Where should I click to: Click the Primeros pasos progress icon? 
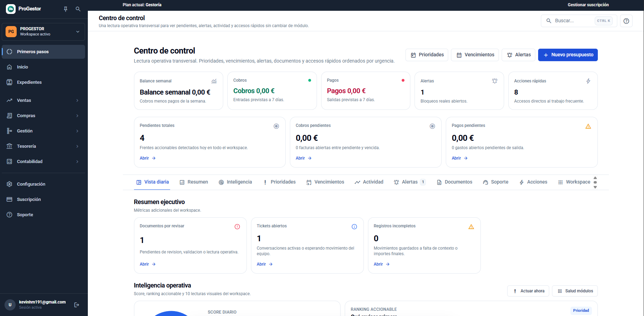point(9,52)
